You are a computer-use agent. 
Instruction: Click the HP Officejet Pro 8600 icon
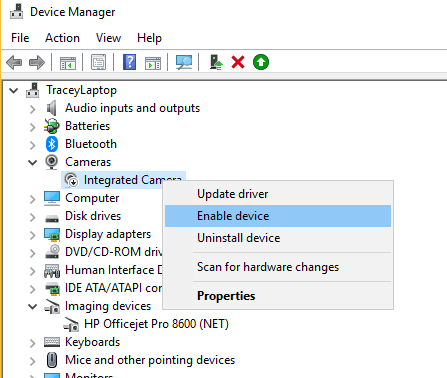tap(71, 324)
